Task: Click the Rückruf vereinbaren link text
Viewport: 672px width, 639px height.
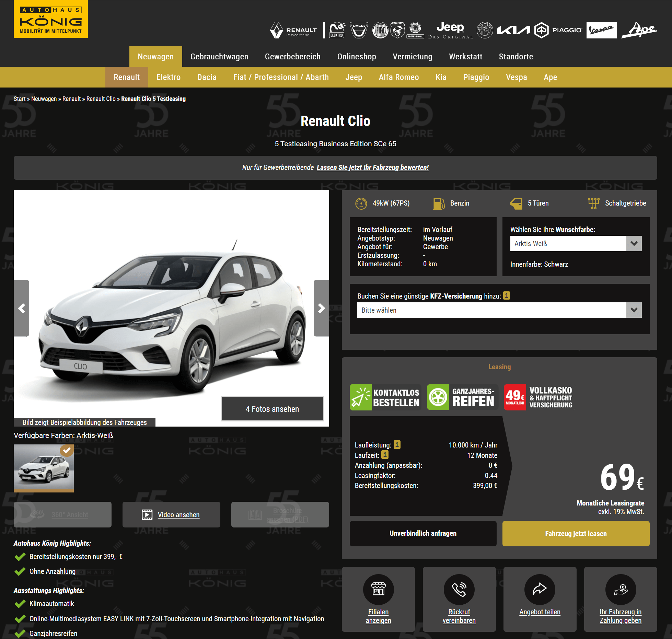Action: coord(459,616)
